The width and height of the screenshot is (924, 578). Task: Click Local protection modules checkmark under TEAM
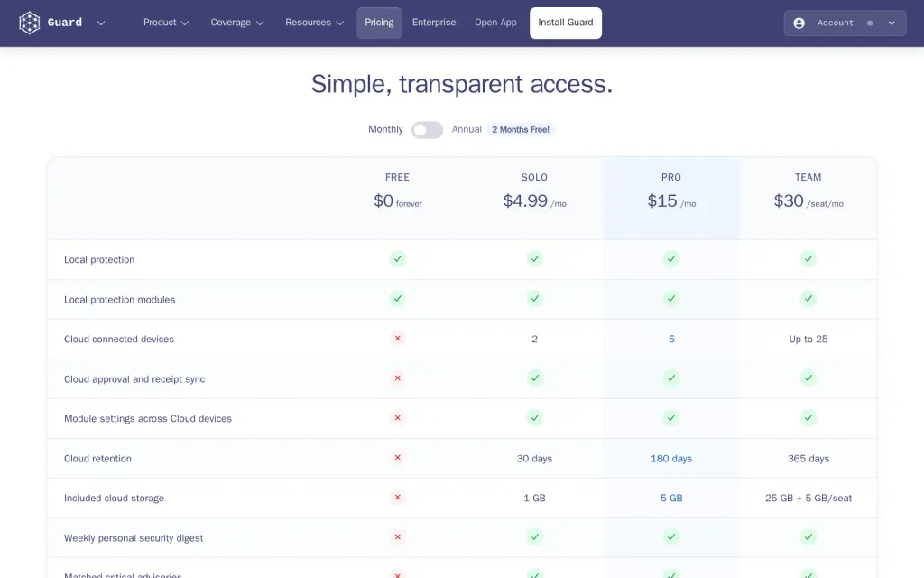(x=808, y=299)
